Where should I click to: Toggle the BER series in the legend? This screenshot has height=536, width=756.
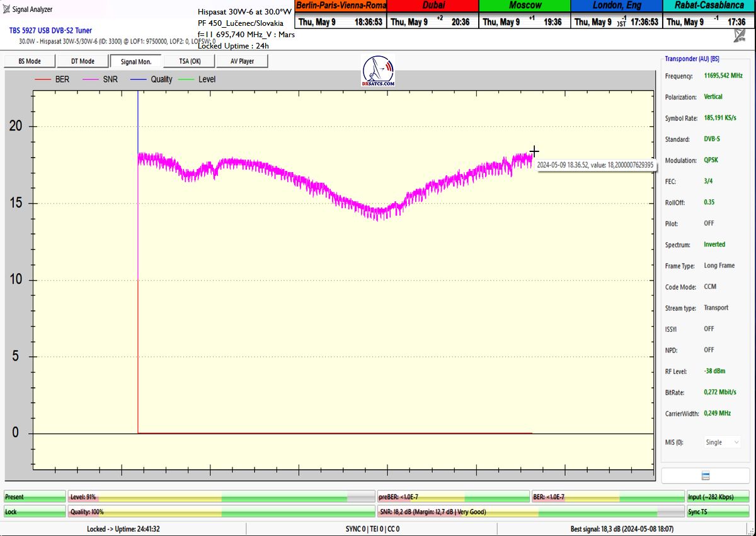coord(52,79)
